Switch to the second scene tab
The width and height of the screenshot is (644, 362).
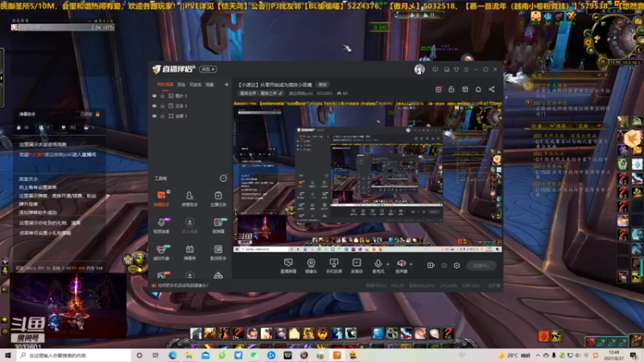coord(181,84)
